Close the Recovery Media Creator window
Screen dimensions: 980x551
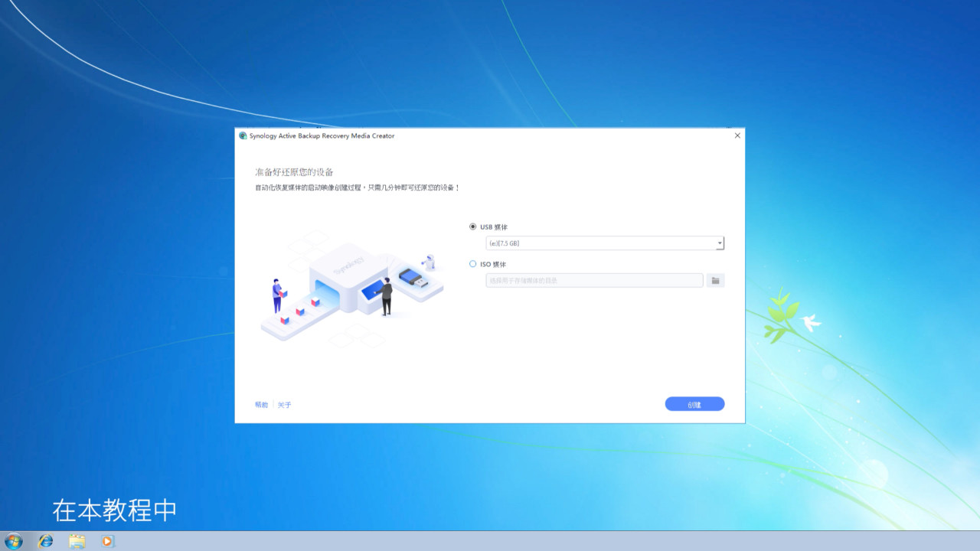[737, 135]
